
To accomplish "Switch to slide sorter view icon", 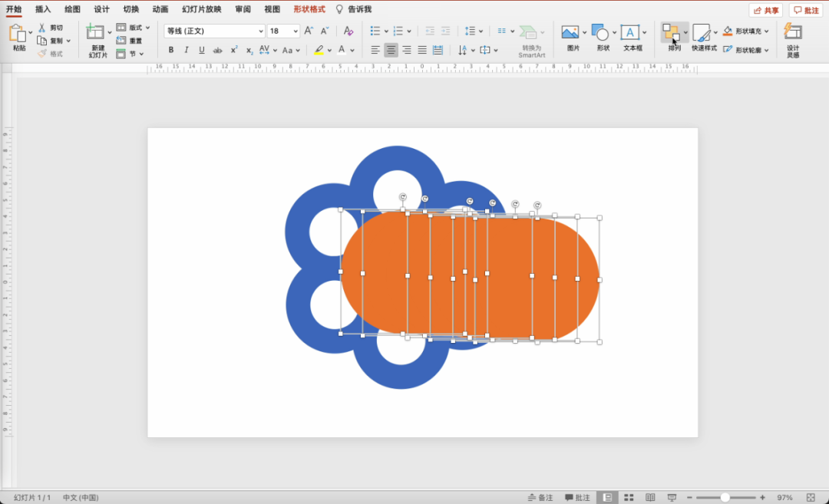I will (629, 498).
